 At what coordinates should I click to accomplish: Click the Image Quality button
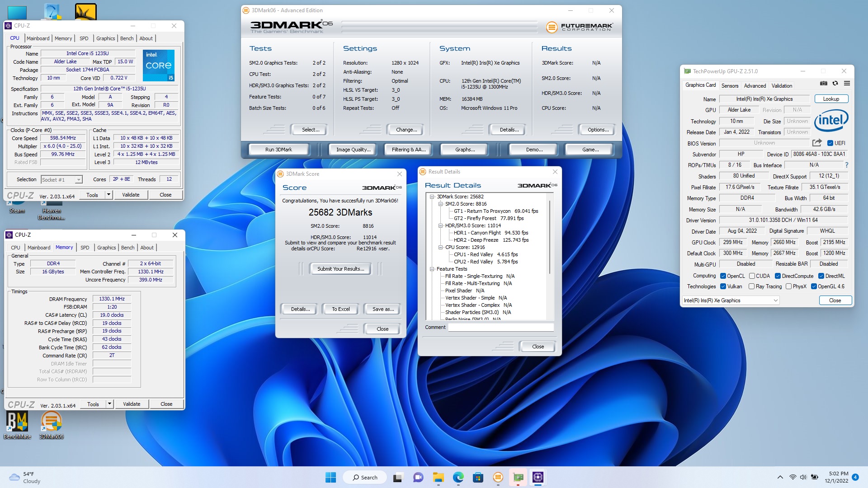pyautogui.click(x=353, y=150)
